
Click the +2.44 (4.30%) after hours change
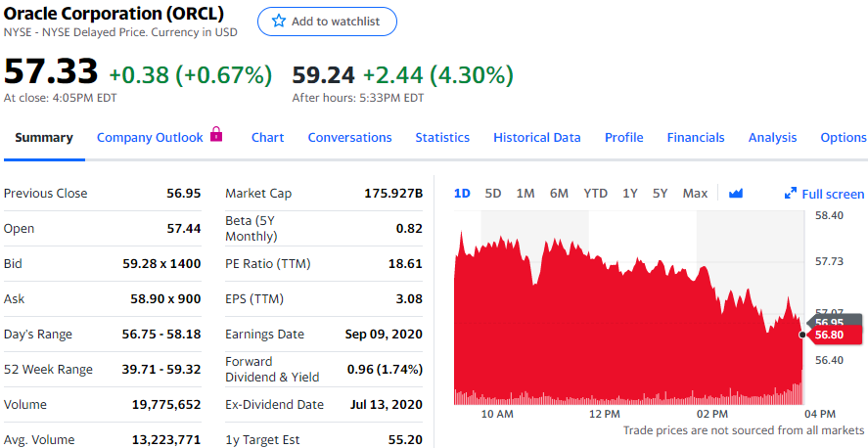click(437, 74)
